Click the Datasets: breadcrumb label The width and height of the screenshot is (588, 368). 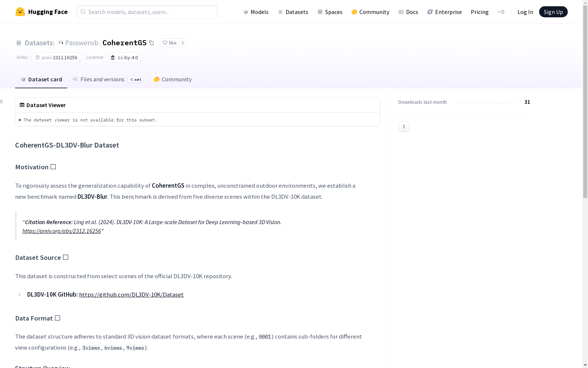pyautogui.click(x=39, y=43)
